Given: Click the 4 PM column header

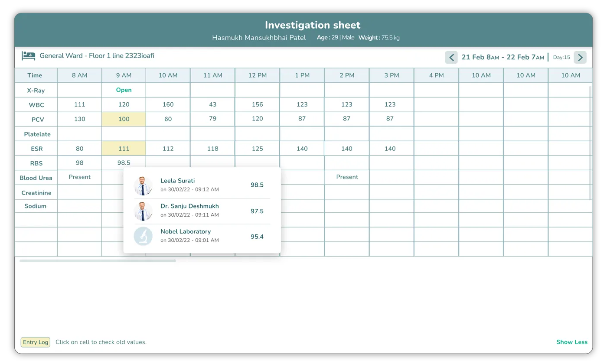Looking at the screenshot, I should [436, 75].
